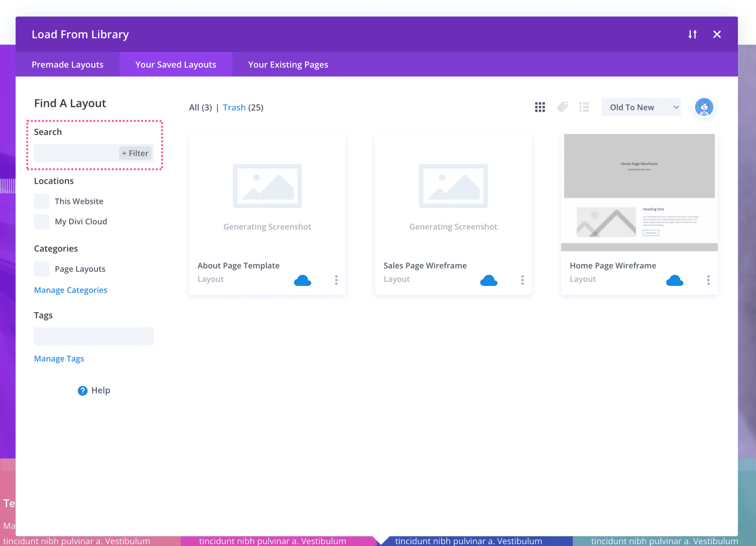Image resolution: width=756 pixels, height=546 pixels.
Task: Open the Old To New sort dropdown
Action: 641,107
